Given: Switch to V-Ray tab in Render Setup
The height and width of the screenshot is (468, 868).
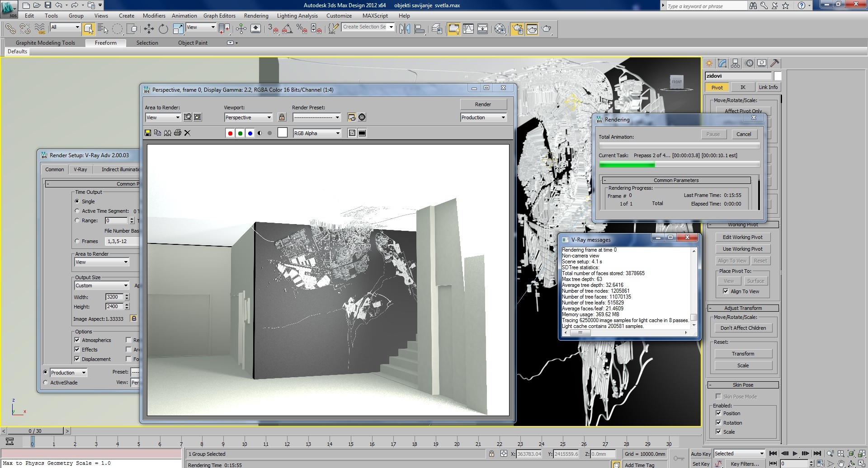Looking at the screenshot, I should click(80, 169).
